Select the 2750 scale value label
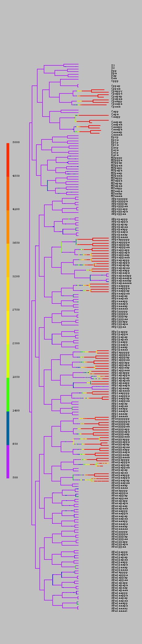Screen dimensions: 142x644 (16, 310)
